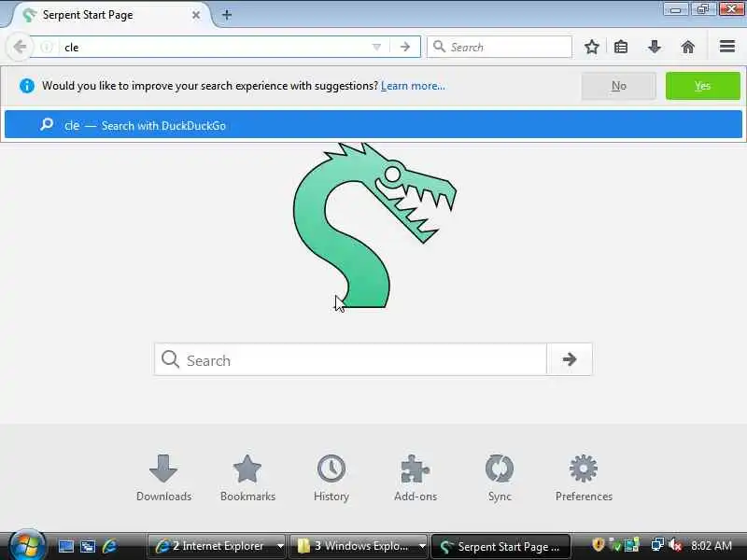747x560 pixels.
Task: Click the site info icon in URL bar
Action: [47, 47]
